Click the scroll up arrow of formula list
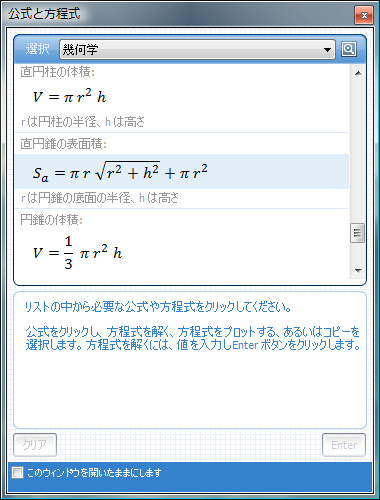Screen dimensions: 380x500 pos(358,73)
